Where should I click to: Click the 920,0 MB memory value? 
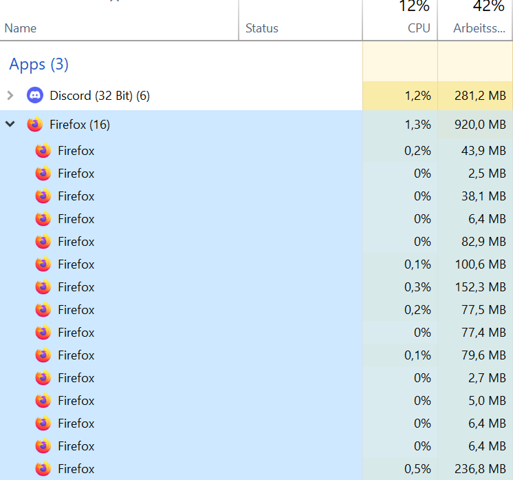[480, 124]
